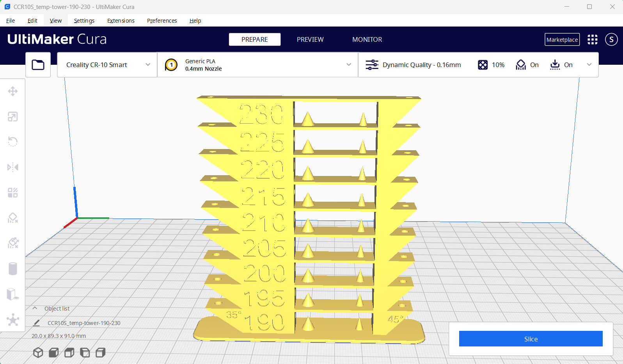
Task: Click the UltiMaker Cura logo
Action: click(x=57, y=39)
